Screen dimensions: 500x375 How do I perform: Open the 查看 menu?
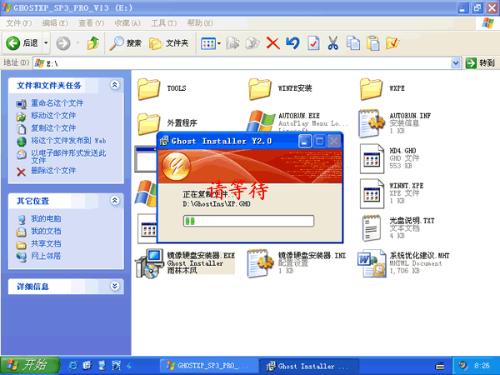[91, 23]
